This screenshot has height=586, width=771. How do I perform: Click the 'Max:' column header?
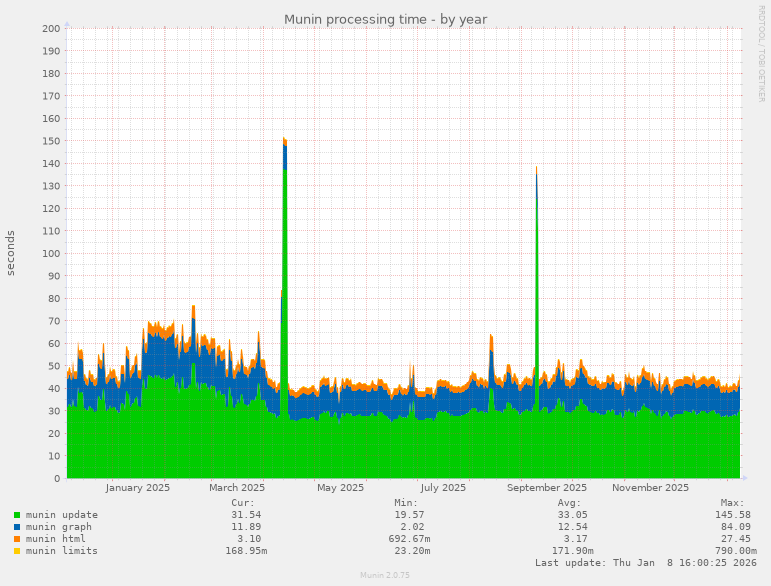(x=733, y=503)
